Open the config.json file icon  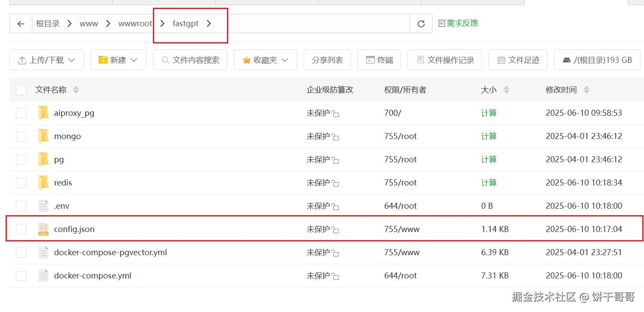tap(44, 229)
